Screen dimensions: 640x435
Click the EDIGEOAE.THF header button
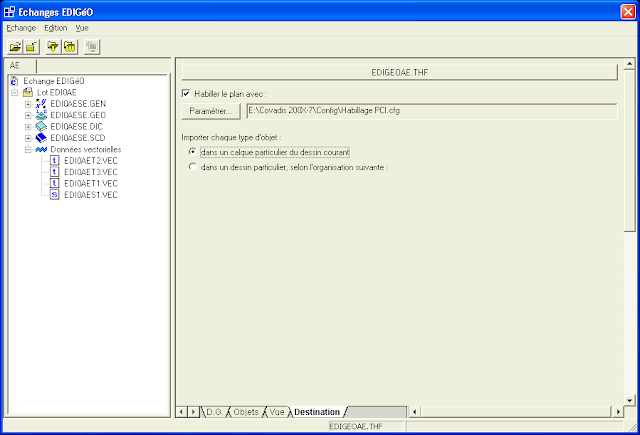(x=400, y=72)
